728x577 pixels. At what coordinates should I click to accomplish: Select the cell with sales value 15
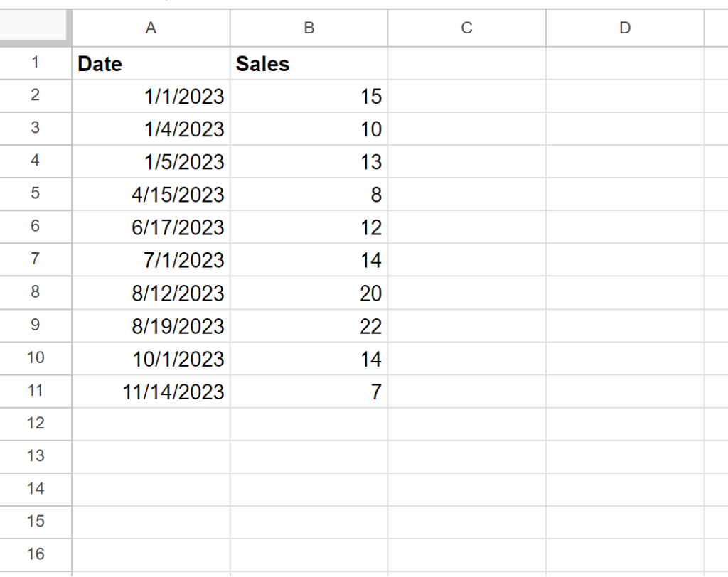(309, 97)
